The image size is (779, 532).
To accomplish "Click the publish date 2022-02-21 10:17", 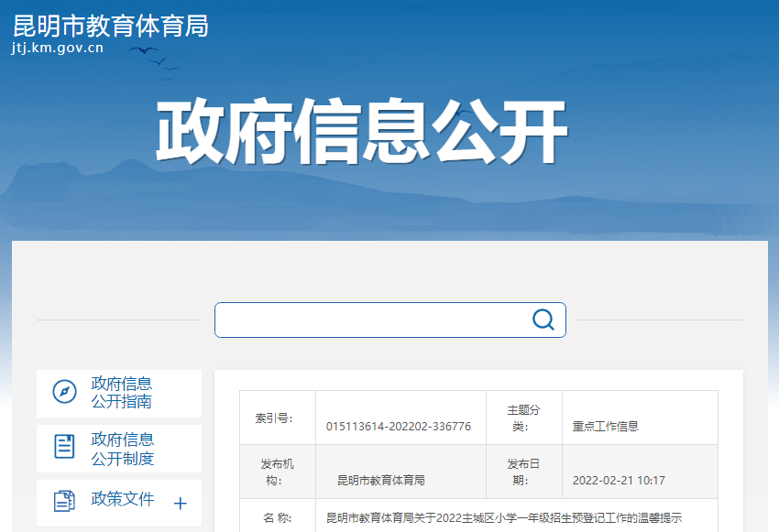I will [619, 480].
